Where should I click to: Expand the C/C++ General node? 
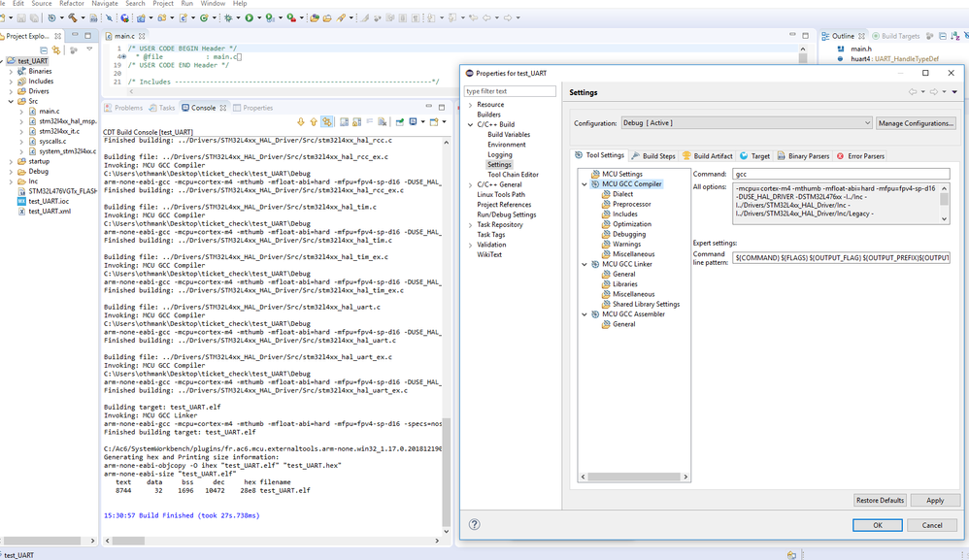click(x=471, y=184)
